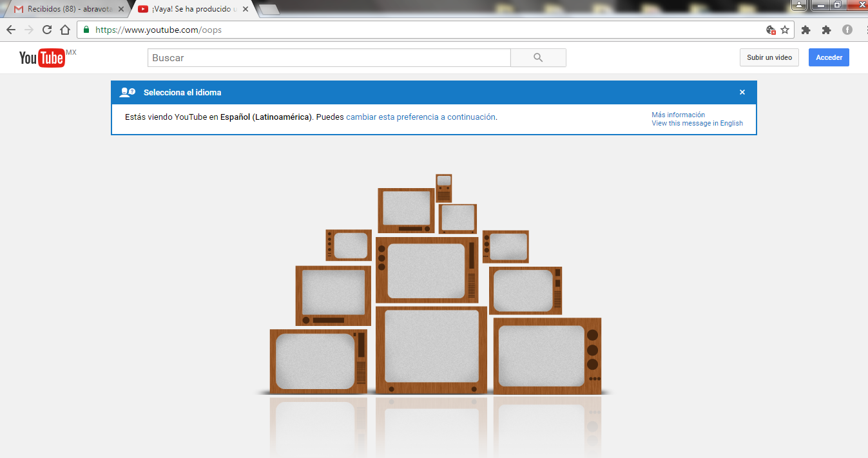
Task: Click the YouTube logo
Action: point(43,57)
